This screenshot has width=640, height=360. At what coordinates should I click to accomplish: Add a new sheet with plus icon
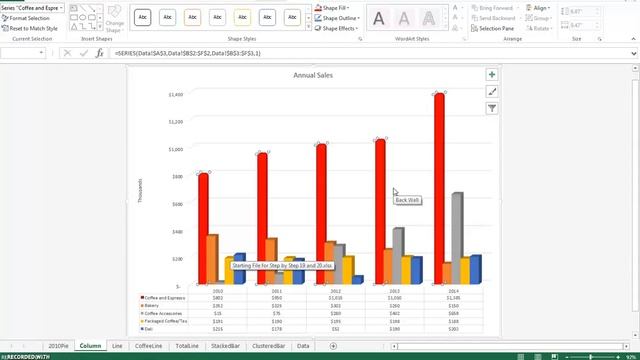click(333, 346)
